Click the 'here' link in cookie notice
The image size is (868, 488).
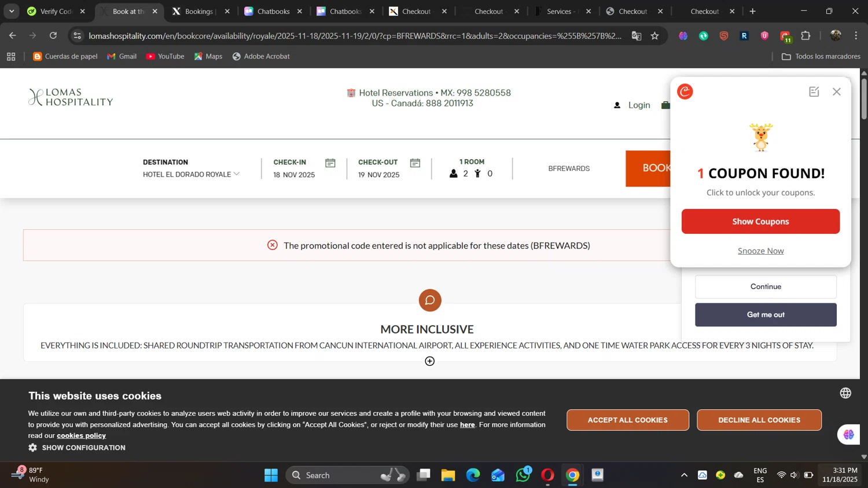(467, 425)
